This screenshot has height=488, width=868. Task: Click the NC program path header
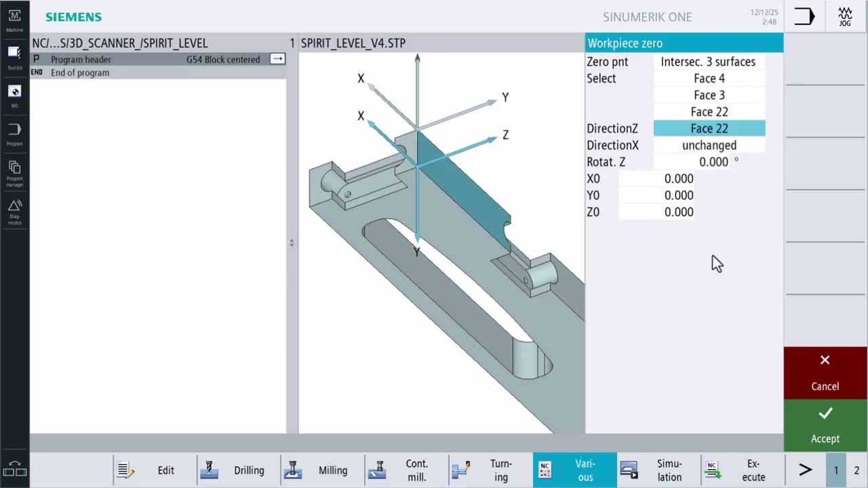(x=120, y=43)
